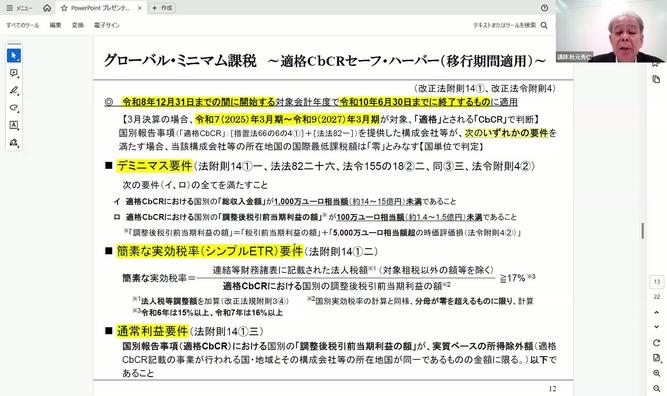Rotate the page view clockwise
This screenshot has height=396, width=667.
[656, 343]
